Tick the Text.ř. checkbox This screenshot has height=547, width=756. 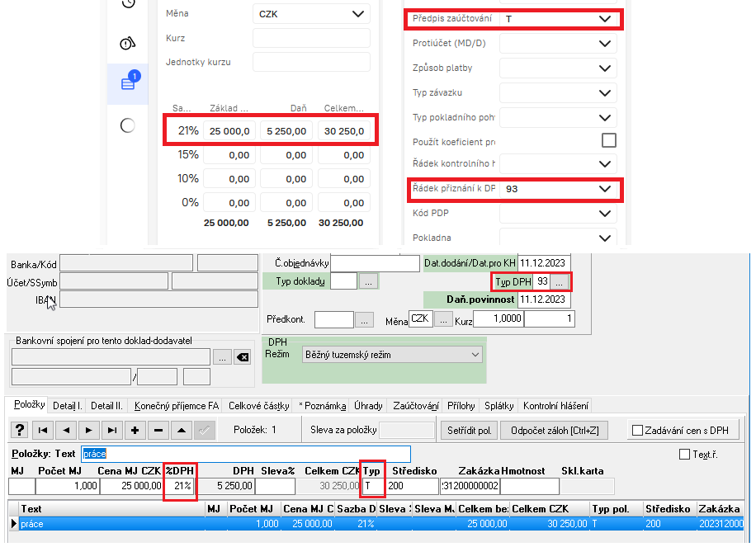(x=683, y=454)
